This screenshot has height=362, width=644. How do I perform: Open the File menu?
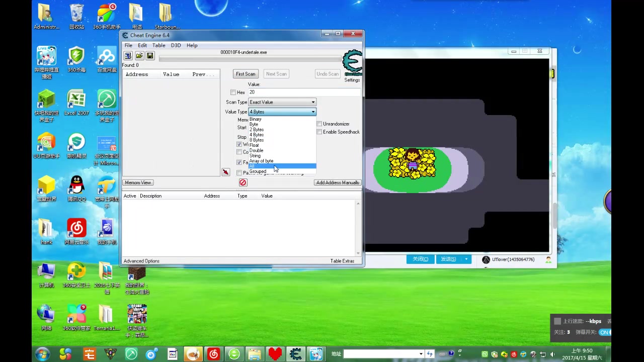point(128,45)
